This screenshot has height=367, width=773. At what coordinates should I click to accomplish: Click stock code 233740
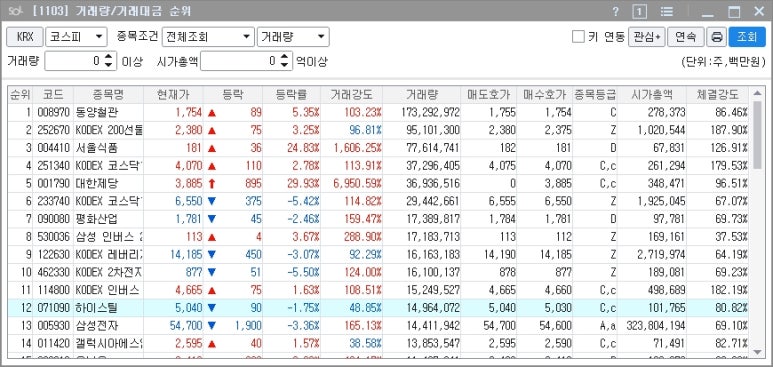coord(53,201)
